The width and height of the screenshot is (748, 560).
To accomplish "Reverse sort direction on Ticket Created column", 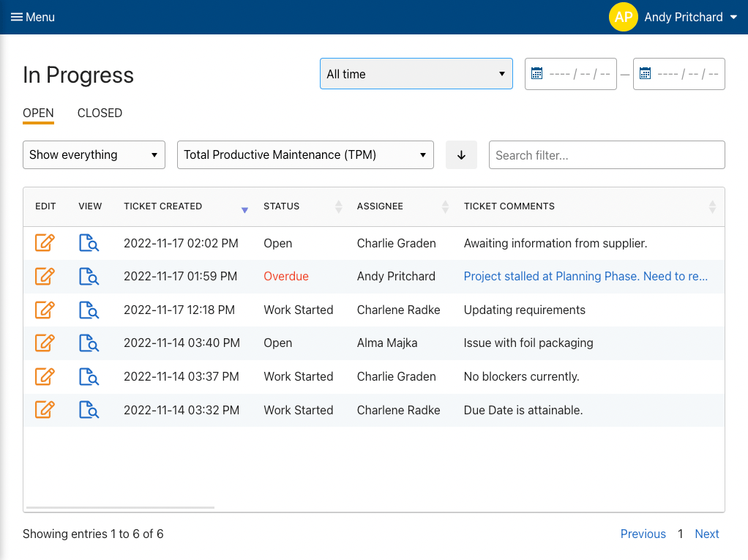I will tap(244, 209).
